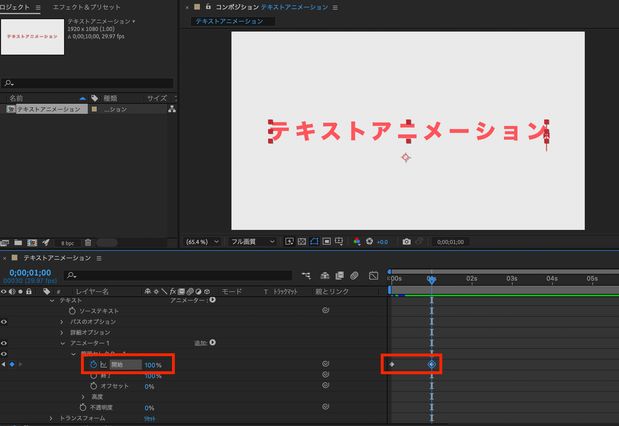Enable Motion Blur for the composition
Screen dimensions: 619x426
tap(354, 276)
